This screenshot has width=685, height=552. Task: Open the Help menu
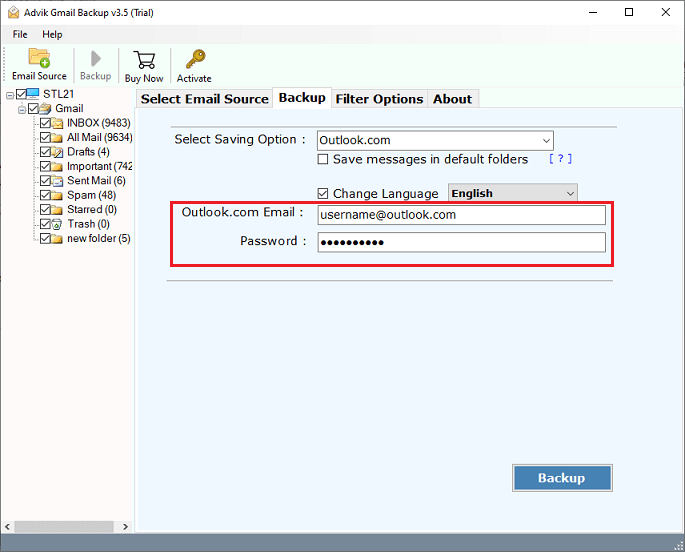[52, 34]
